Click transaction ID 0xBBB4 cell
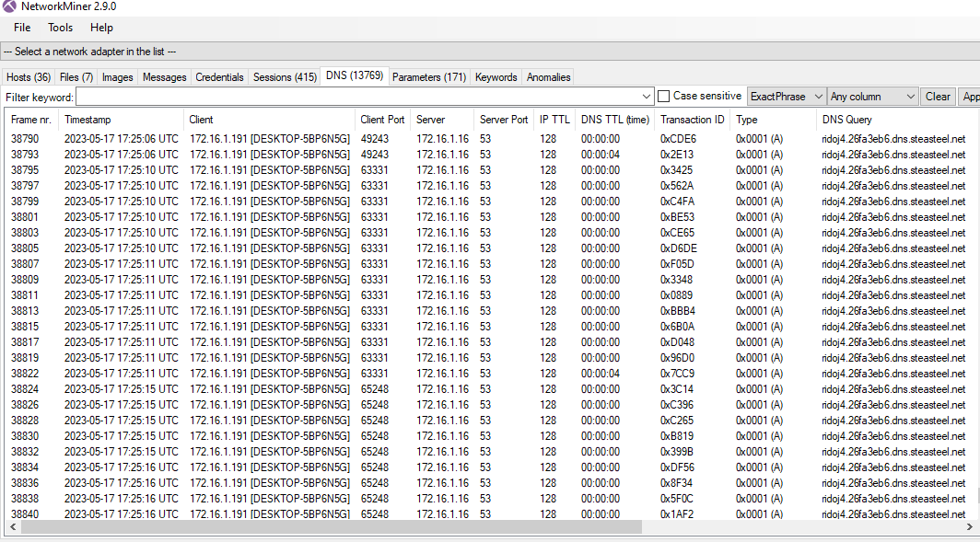Image resolution: width=980 pixels, height=542 pixels. tap(678, 310)
